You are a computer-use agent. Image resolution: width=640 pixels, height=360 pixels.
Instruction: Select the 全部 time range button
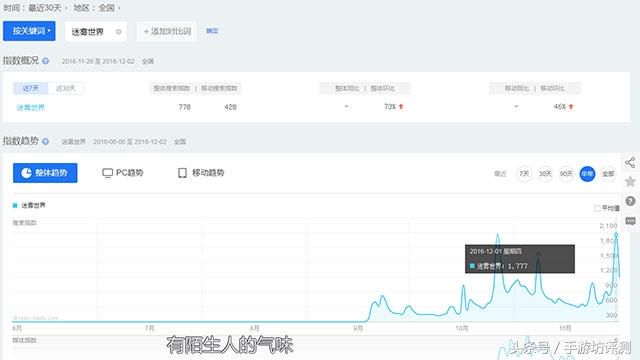[608, 174]
